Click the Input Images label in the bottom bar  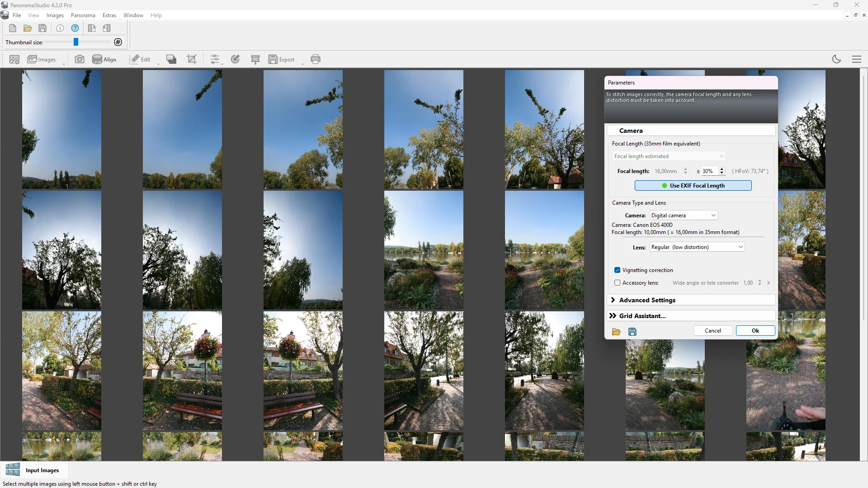[x=42, y=470]
